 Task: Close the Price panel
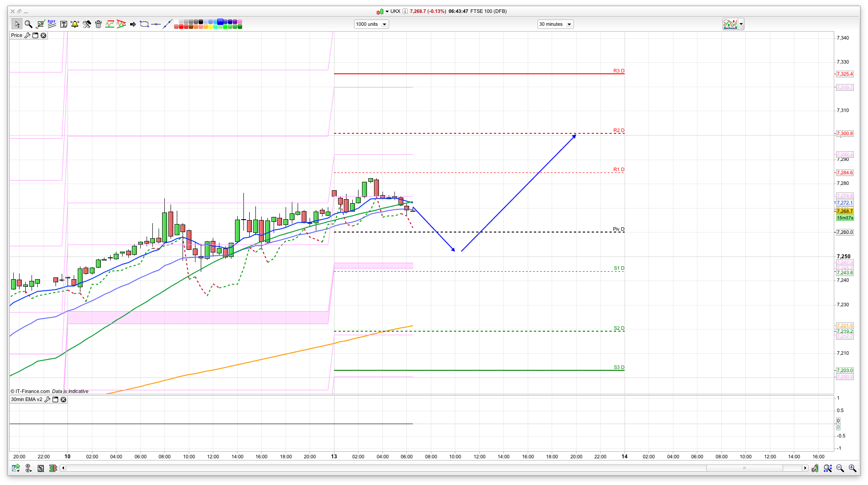[x=44, y=35]
